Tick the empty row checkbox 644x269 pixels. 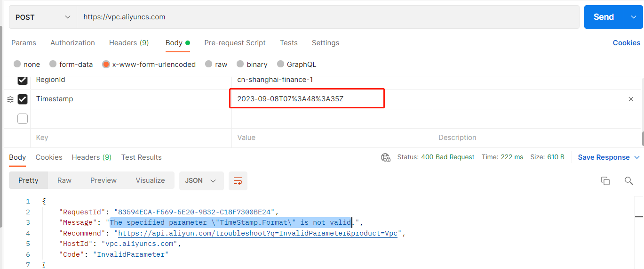pyautogui.click(x=23, y=119)
